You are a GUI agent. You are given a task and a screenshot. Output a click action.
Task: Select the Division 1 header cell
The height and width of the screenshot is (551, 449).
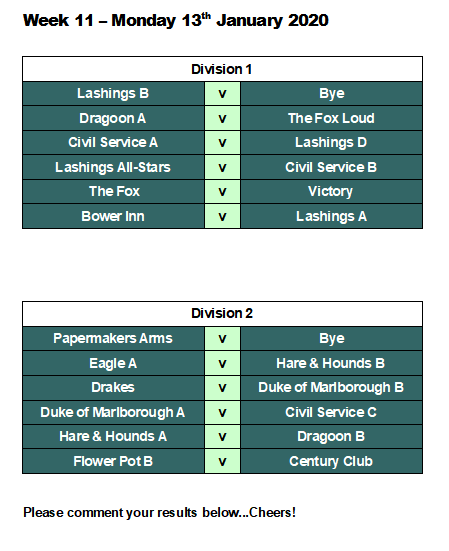222,69
